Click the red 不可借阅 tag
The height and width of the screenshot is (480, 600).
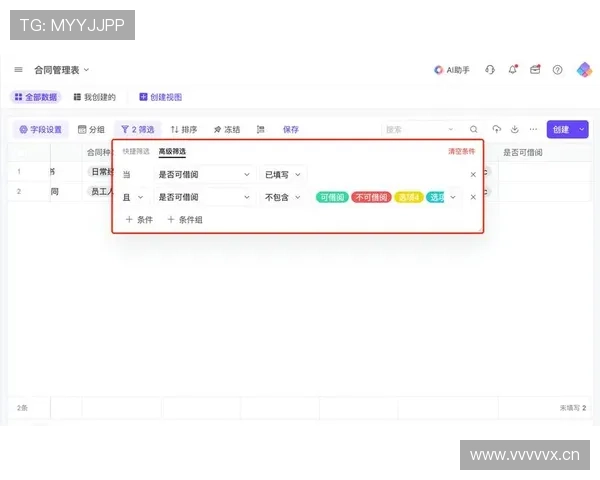coord(371,198)
